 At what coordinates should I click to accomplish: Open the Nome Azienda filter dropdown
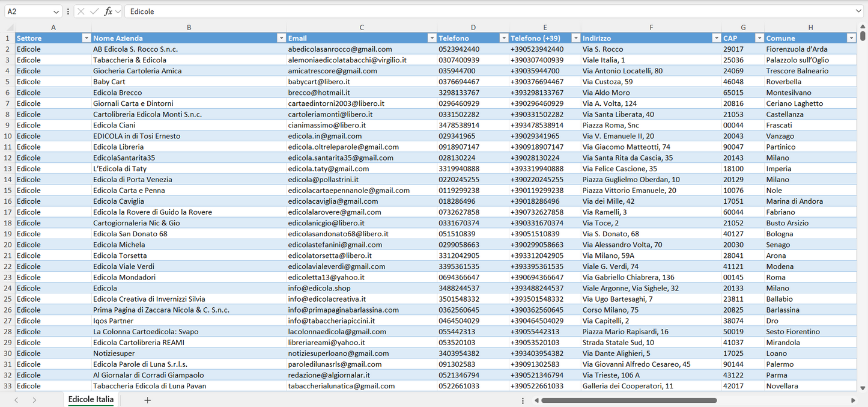point(281,38)
